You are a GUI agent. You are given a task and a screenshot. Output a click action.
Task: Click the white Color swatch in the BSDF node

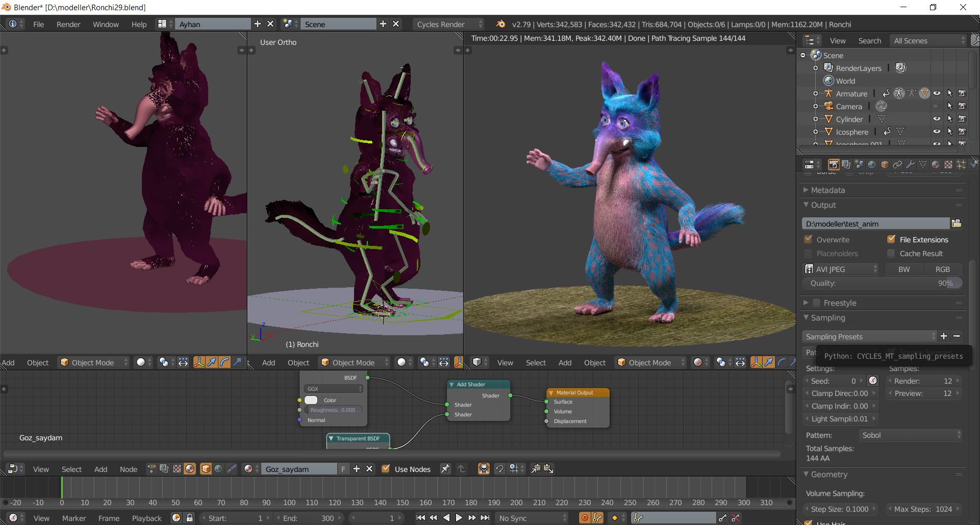click(311, 400)
